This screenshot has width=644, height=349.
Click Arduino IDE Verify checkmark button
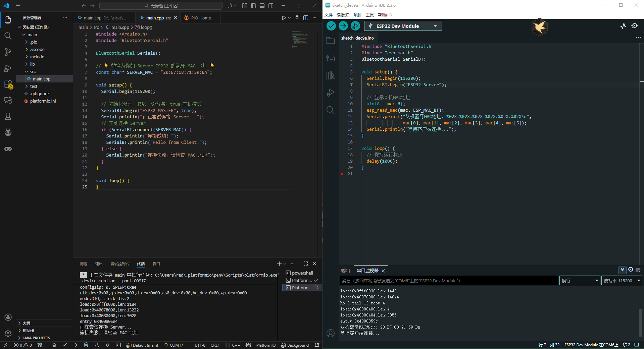(x=331, y=26)
